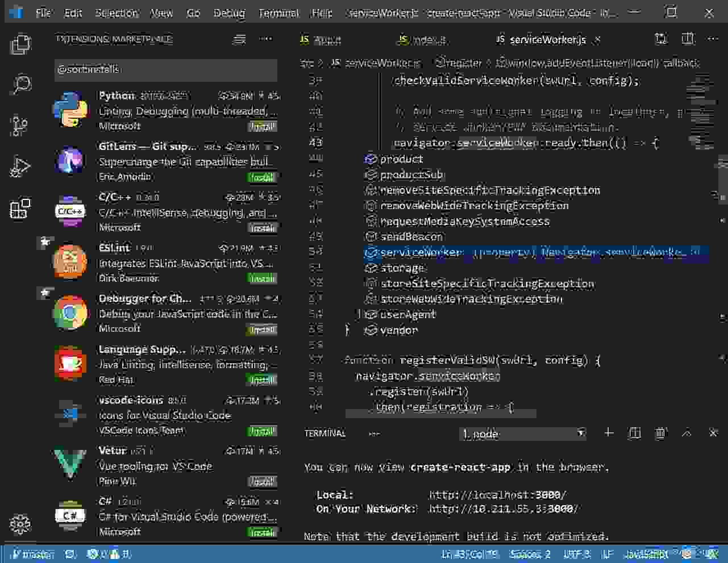Open the Search view in activity bar
The height and width of the screenshot is (563, 728).
tap(21, 85)
